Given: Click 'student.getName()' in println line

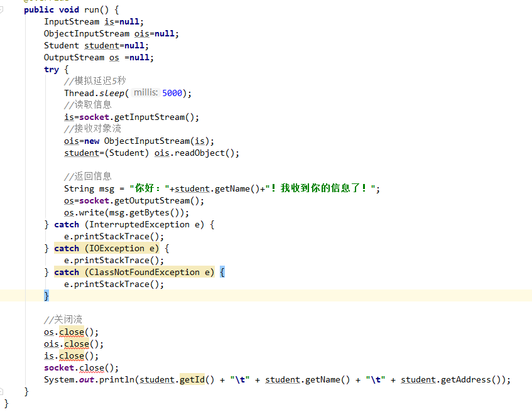Looking at the screenshot, I should (307, 380).
